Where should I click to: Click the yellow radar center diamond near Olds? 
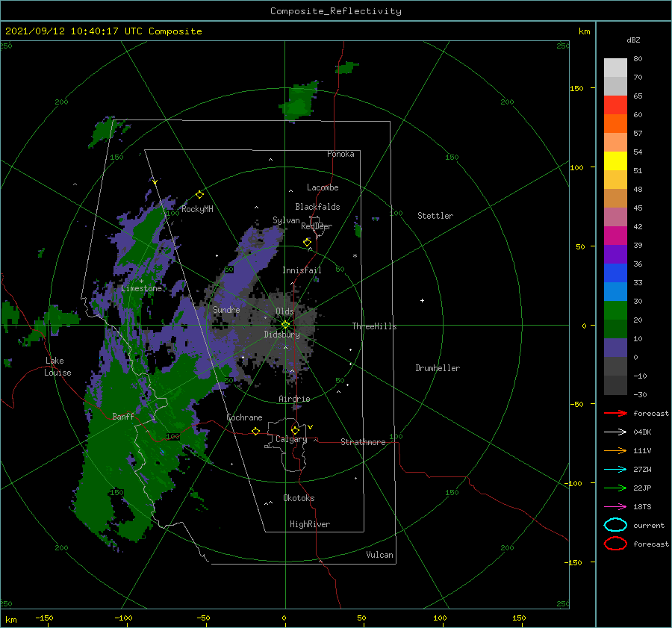285,325
